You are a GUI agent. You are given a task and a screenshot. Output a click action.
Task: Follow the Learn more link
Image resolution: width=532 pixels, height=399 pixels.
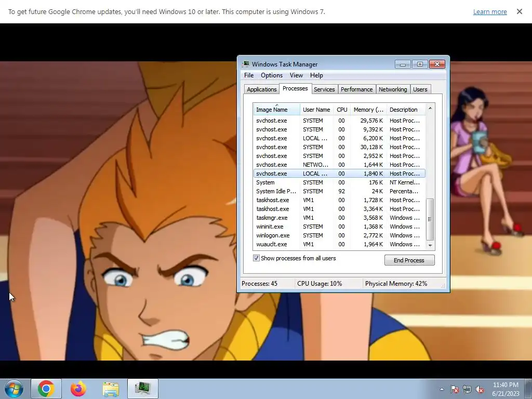coord(490,11)
